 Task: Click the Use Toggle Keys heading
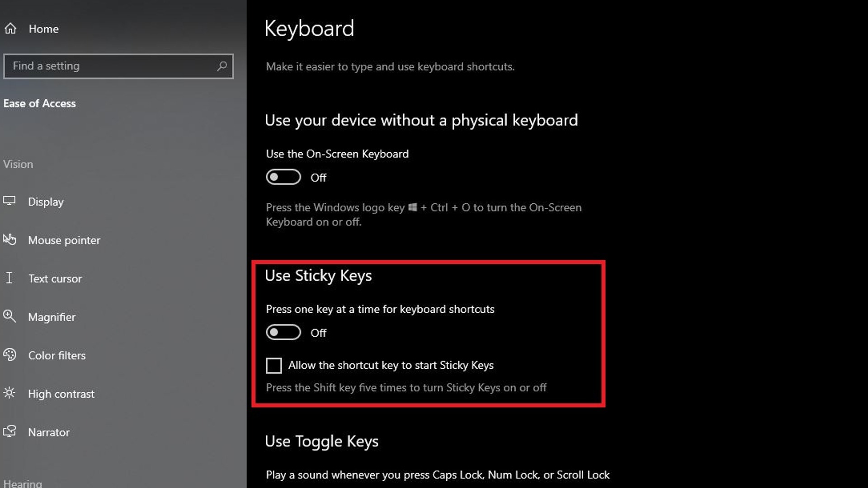coord(321,441)
